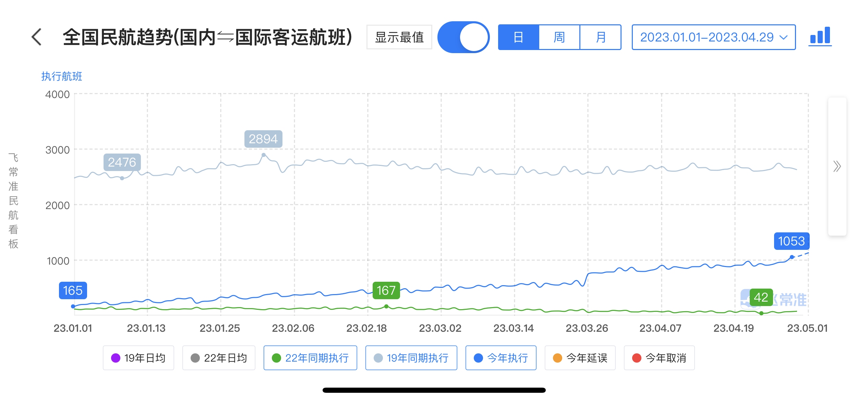The image size is (868, 401).
Task: Click the 1053 data point label
Action: click(x=791, y=241)
